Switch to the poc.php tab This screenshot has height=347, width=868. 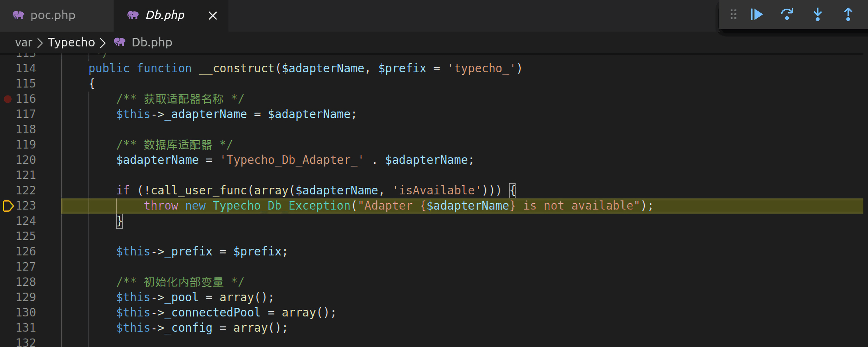tap(57, 16)
